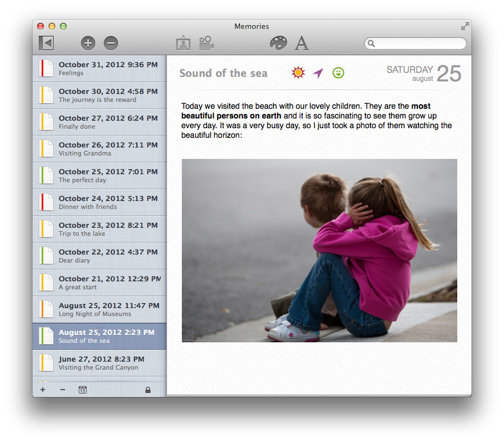Select the A great start entry
This screenshot has width=504, height=442.
(x=99, y=283)
